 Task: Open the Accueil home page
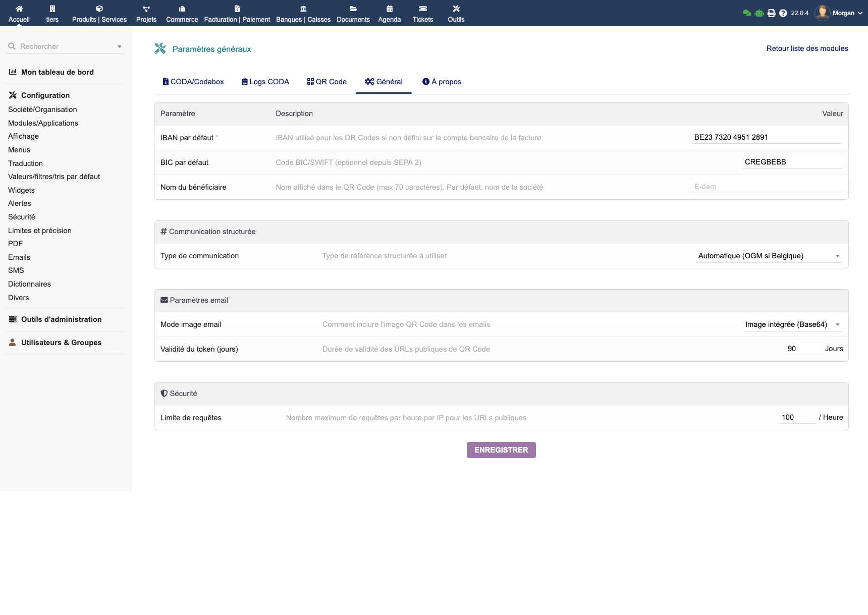pos(19,13)
